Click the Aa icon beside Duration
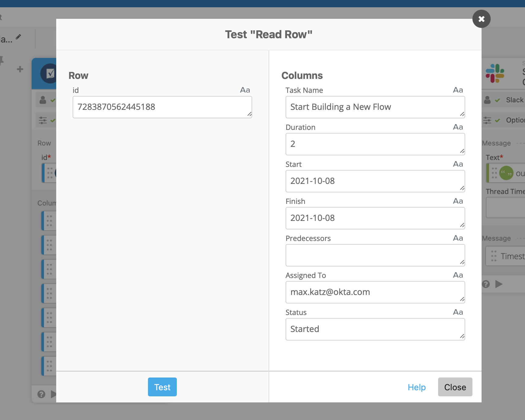This screenshot has height=420, width=525. 458,127
